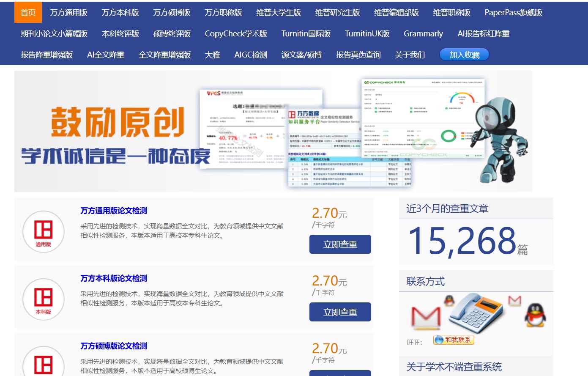Click the large red Gmail icon

(x=426, y=317)
